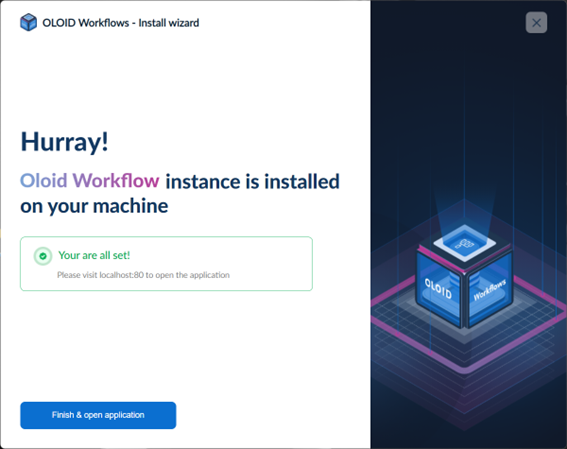567x449 pixels.
Task: Click the green checkmark success icon
Action: click(x=43, y=256)
